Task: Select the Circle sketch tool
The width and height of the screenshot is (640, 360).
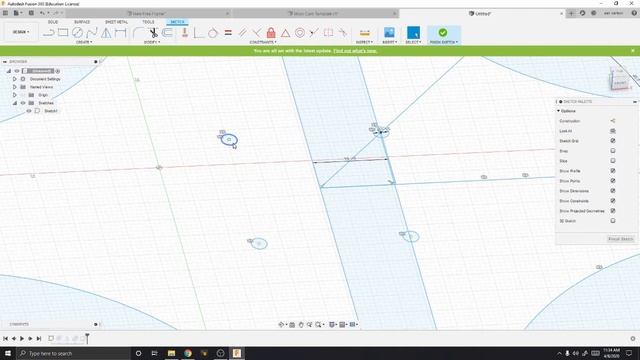Action: (78, 33)
